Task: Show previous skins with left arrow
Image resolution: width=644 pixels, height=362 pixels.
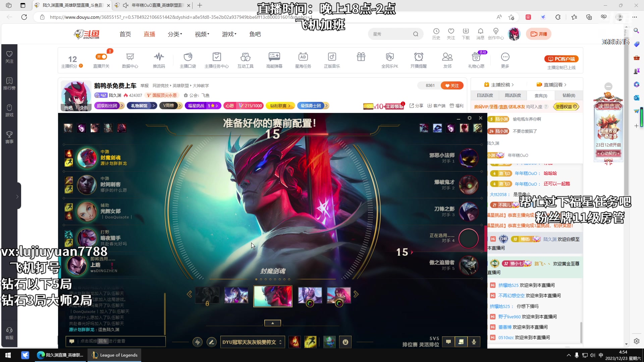Action: click(189, 294)
